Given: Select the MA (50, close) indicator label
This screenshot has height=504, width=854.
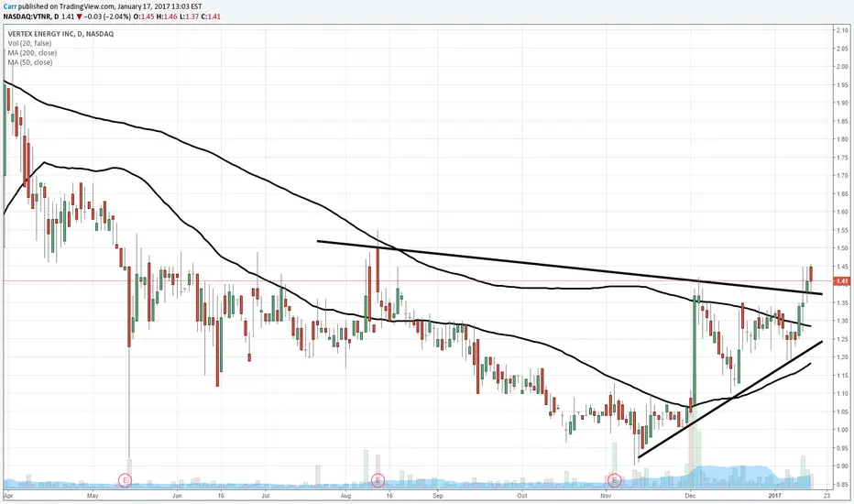Looking at the screenshot, I should click(x=30, y=62).
